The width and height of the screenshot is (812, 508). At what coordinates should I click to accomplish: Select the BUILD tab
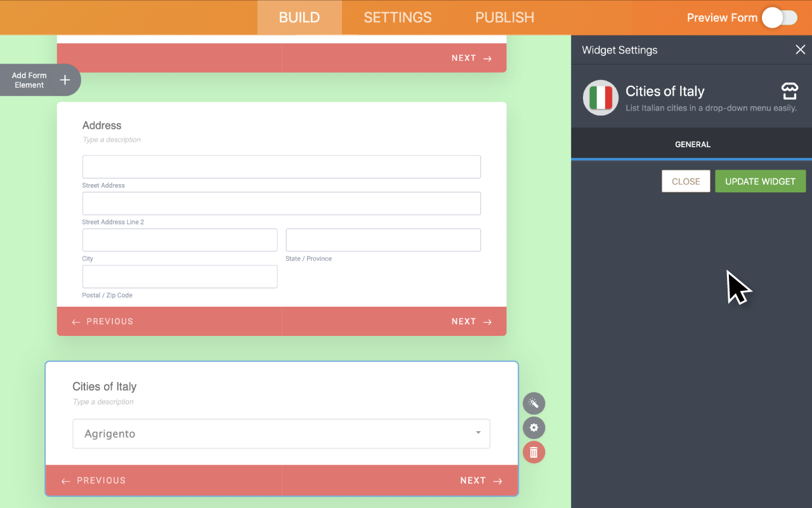point(299,17)
